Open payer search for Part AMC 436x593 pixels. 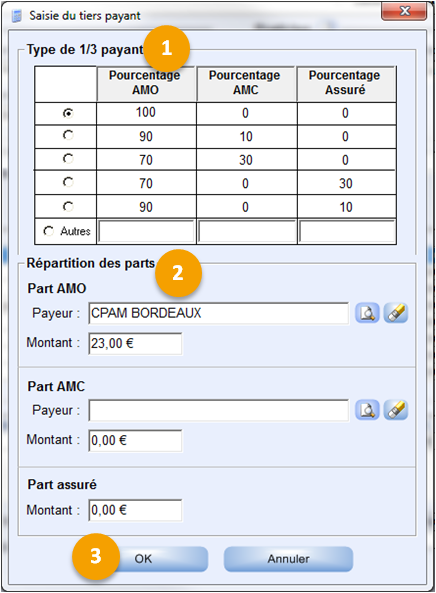(x=367, y=410)
